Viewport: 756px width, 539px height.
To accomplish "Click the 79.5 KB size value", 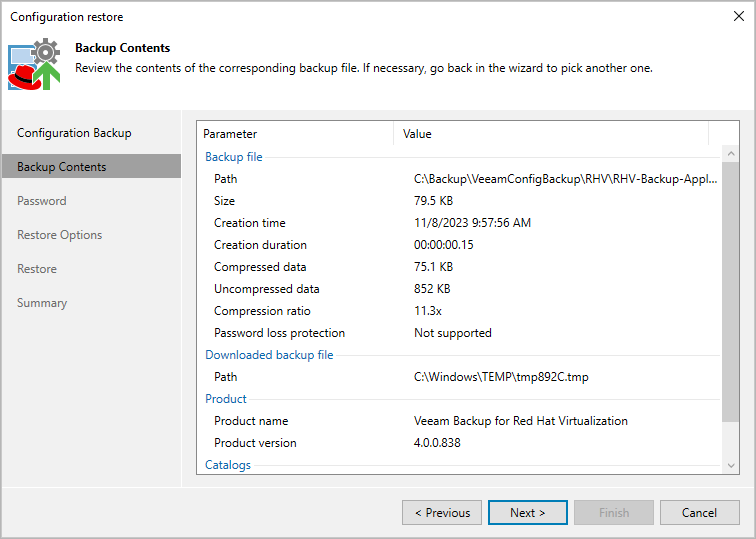I will (433, 201).
